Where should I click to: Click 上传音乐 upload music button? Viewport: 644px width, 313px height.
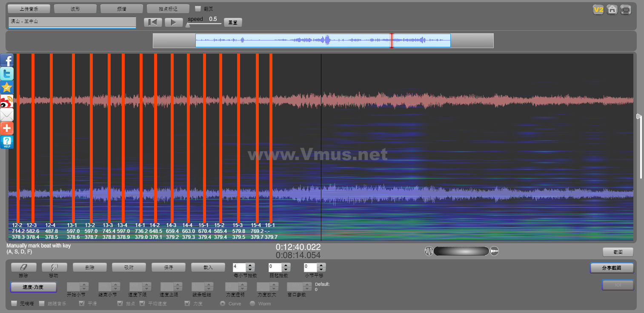29,9
